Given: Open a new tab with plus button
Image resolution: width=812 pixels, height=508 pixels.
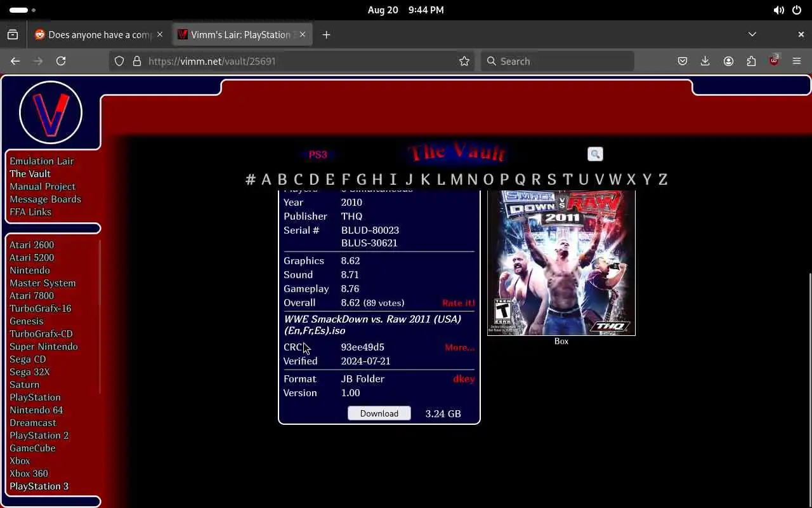Looking at the screenshot, I should [326, 34].
